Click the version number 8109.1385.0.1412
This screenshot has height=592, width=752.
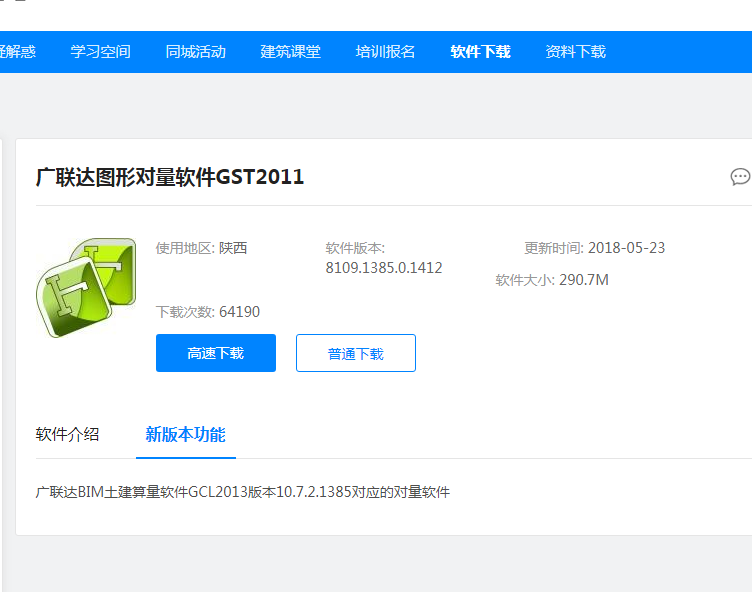384,268
